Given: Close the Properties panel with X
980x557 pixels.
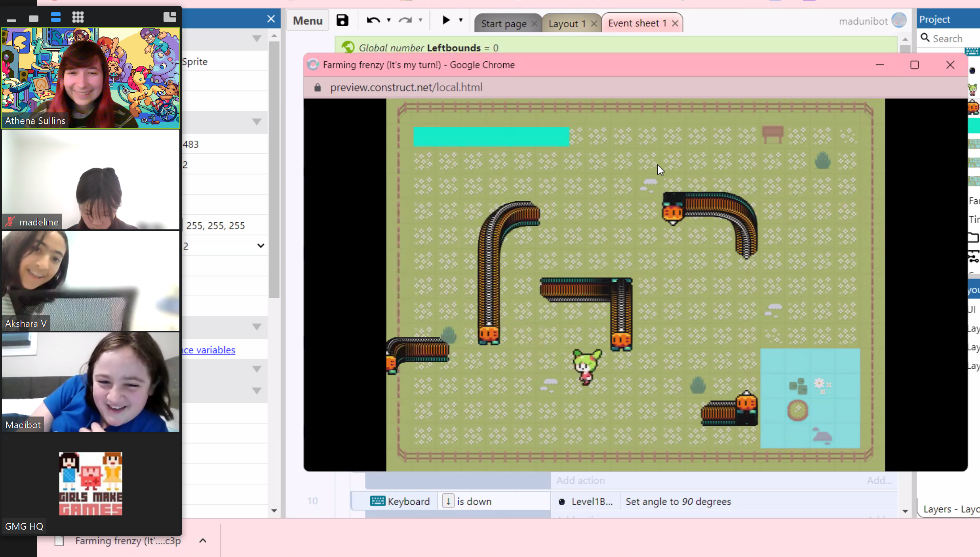Looking at the screenshot, I should click(271, 19).
